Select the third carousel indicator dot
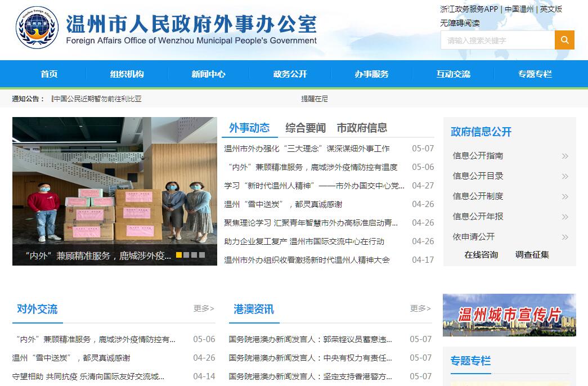The height and width of the screenshot is (386, 588). [x=194, y=255]
